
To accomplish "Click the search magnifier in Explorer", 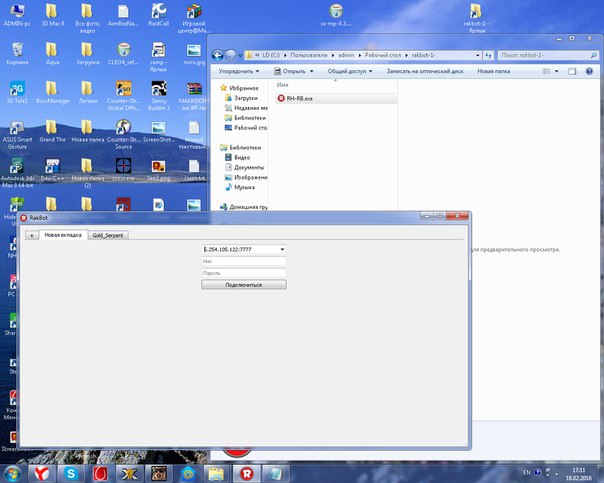I will [x=594, y=55].
